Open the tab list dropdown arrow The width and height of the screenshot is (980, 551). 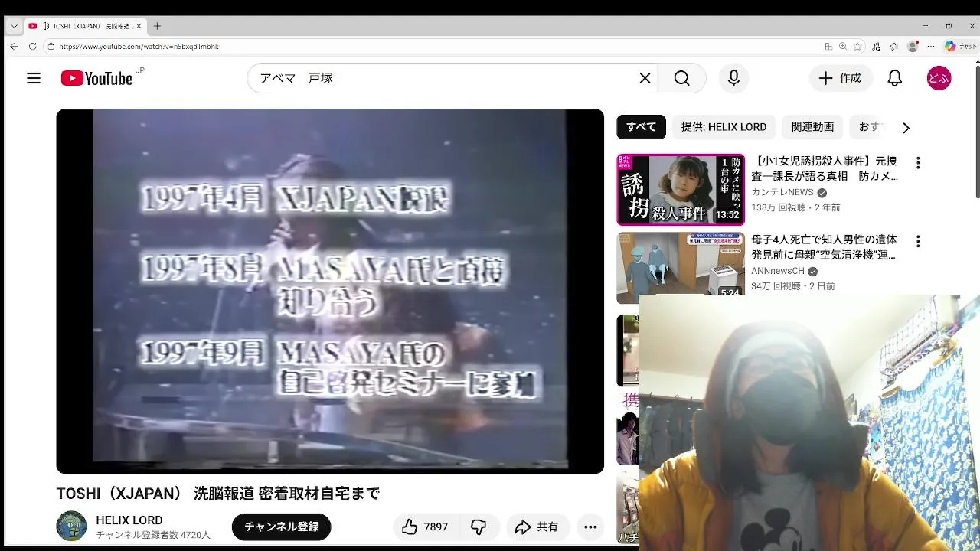click(14, 26)
